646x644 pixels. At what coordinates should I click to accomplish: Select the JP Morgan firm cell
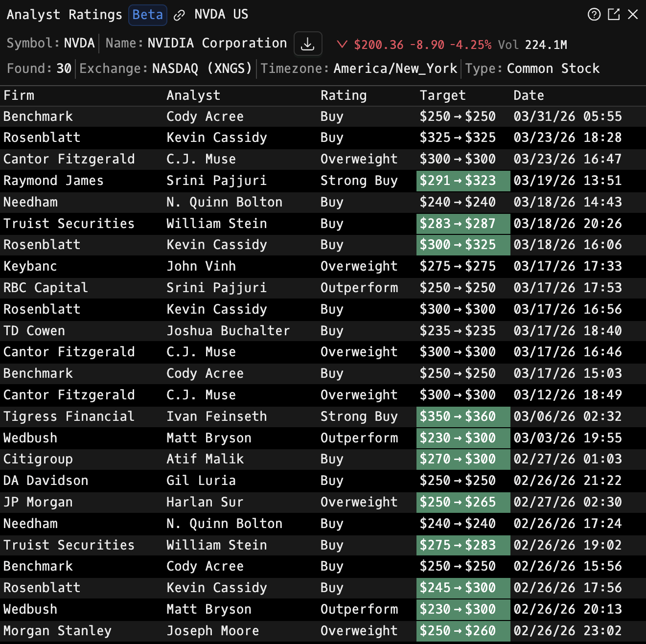coord(38,502)
